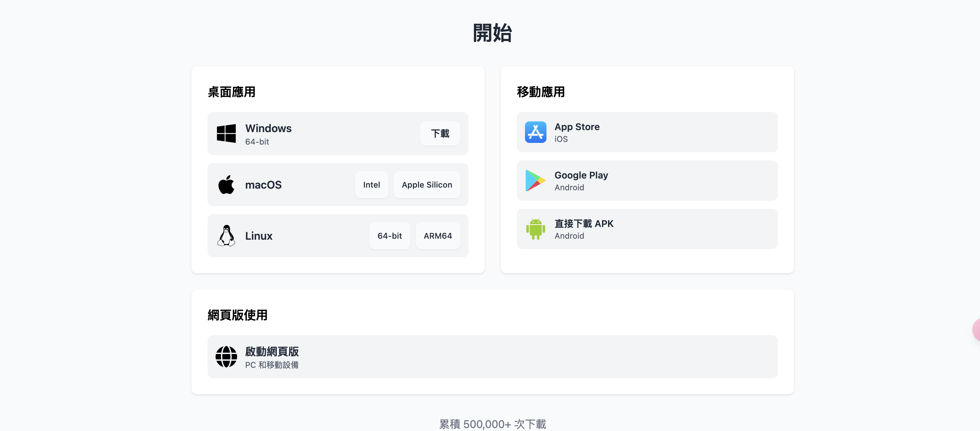This screenshot has width=980, height=431.
Task: Download Linux ARM64 build
Action: [438, 235]
